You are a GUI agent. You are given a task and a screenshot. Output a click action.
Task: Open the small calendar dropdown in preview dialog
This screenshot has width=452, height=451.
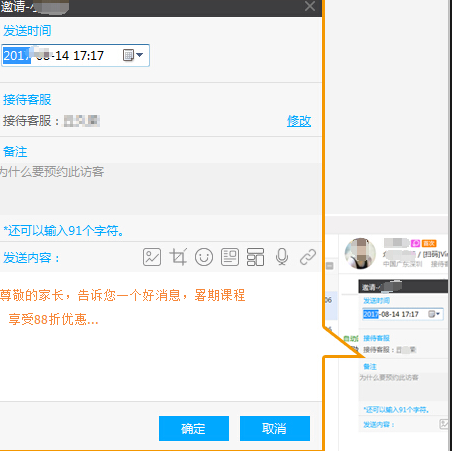(434, 314)
